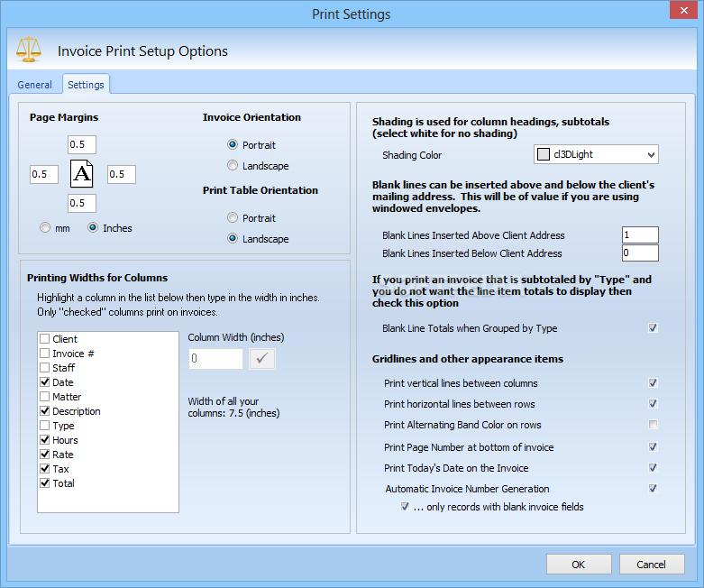Enable Print Alternating Band Color on rows

tap(653, 424)
